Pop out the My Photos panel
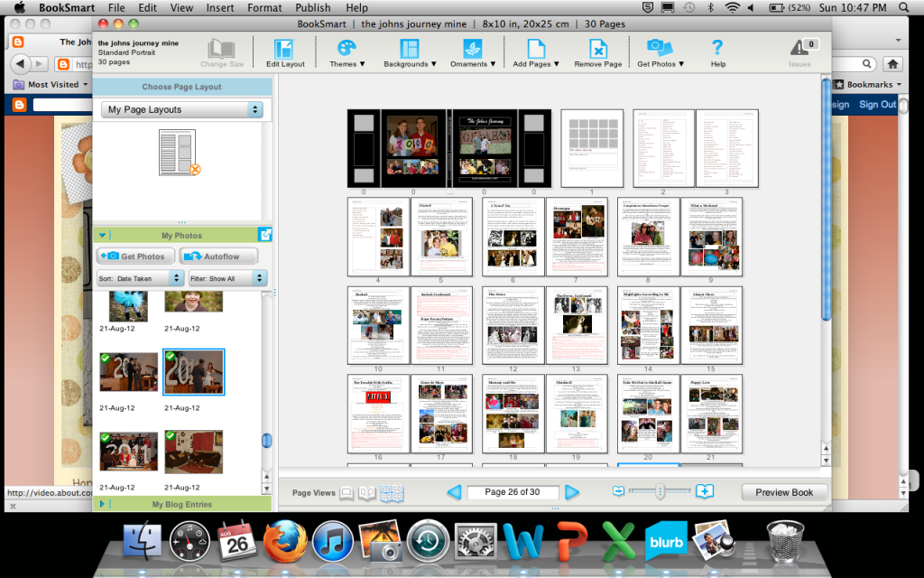The width and height of the screenshot is (924, 578). click(x=264, y=235)
